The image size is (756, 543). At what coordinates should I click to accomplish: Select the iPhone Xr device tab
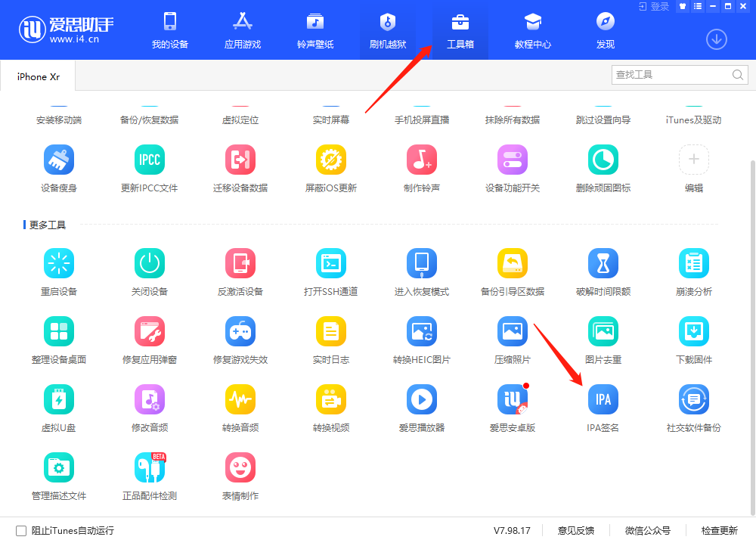[38, 76]
